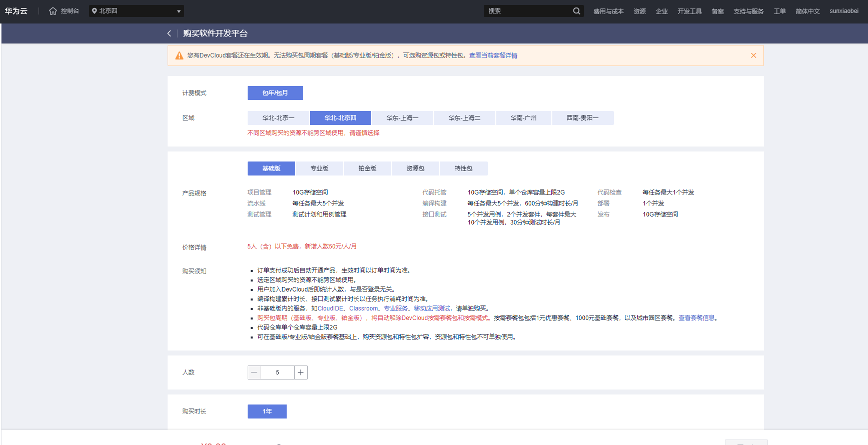Click the 购买时长 field label
The height and width of the screenshot is (445, 868).
194,411
